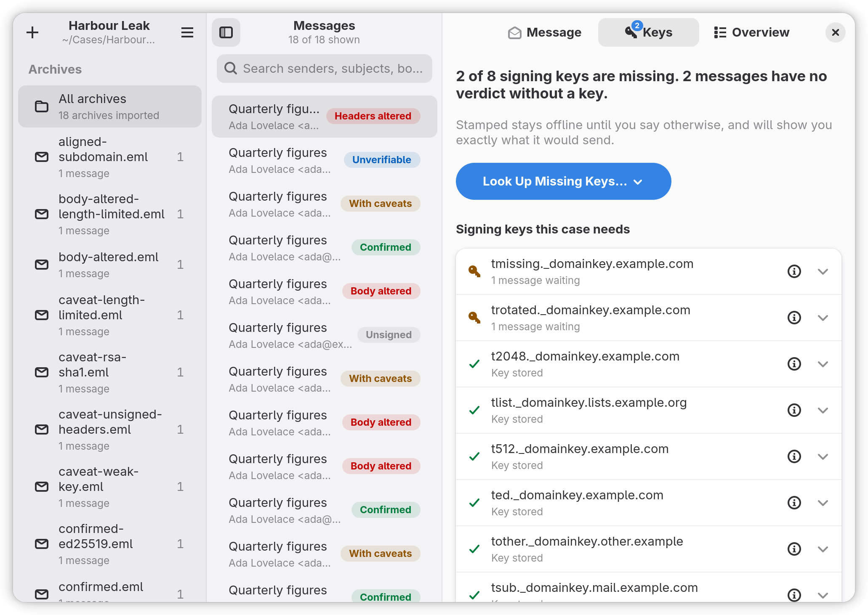
Task: Open the caveat-rsa-sha1.eml archive
Action: click(109, 372)
